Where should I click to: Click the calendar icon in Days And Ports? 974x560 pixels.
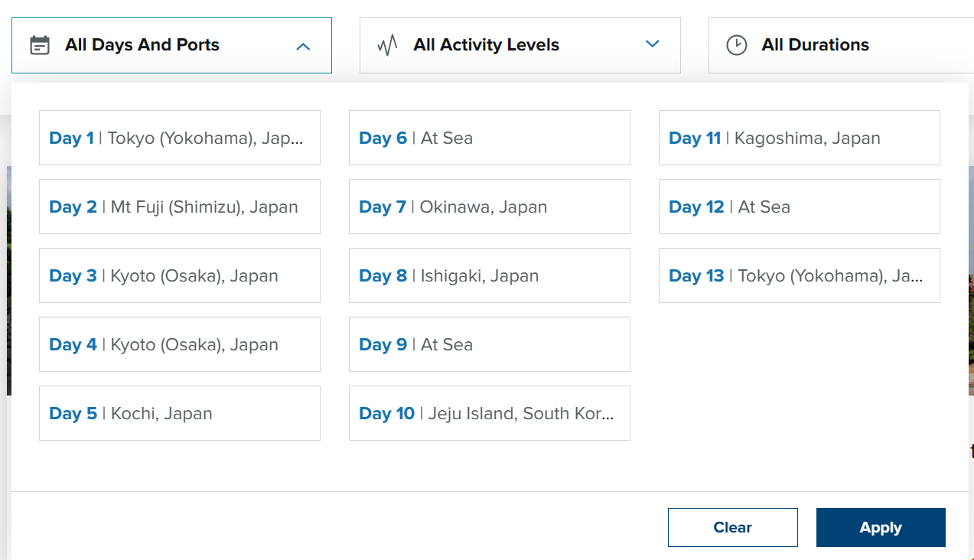39,45
